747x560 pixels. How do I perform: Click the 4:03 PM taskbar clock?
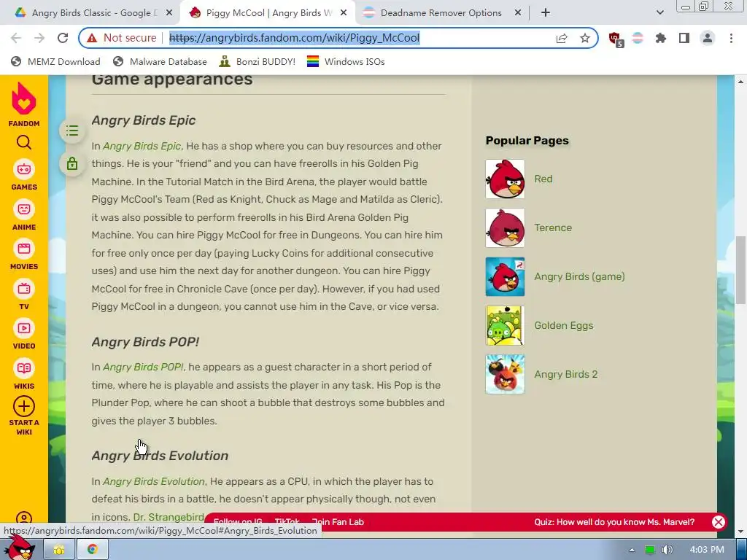pyautogui.click(x=707, y=550)
